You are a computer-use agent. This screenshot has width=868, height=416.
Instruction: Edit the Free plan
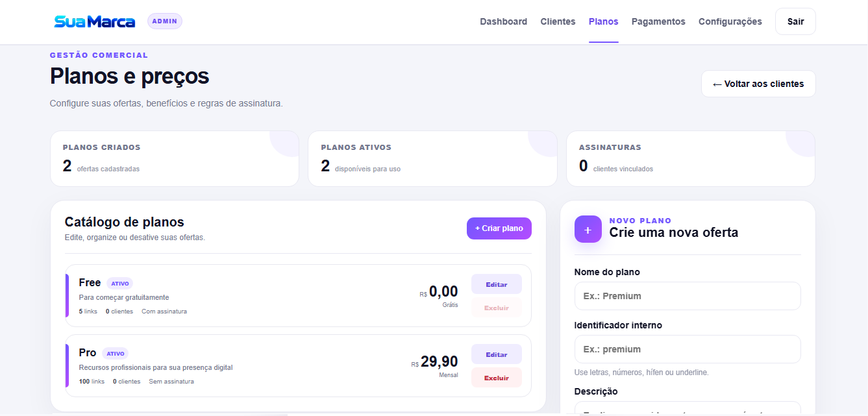coord(497,284)
